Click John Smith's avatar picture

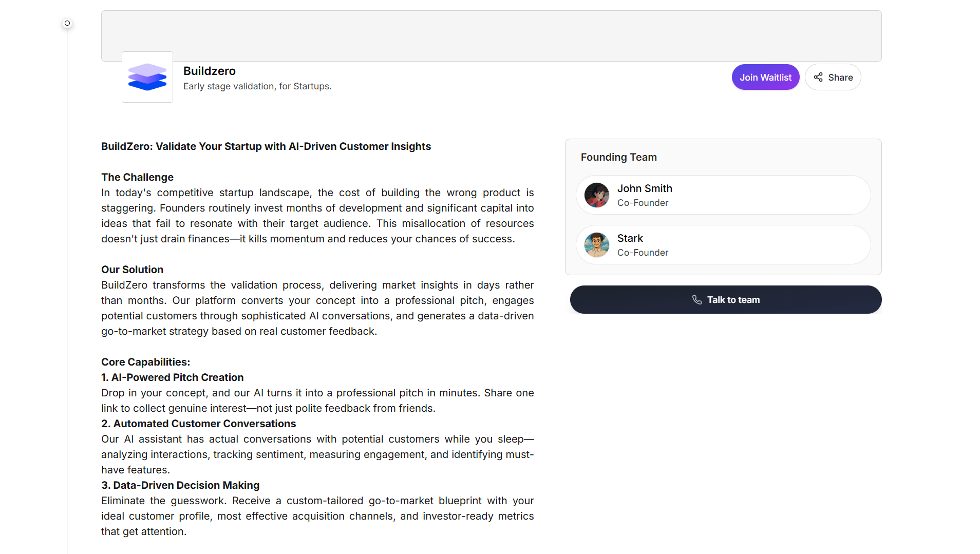click(x=597, y=195)
